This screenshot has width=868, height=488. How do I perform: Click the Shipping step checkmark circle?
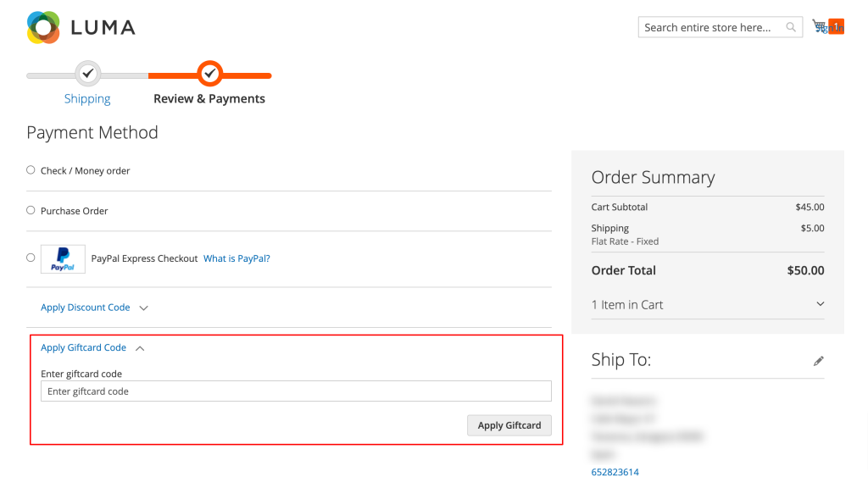coord(87,74)
